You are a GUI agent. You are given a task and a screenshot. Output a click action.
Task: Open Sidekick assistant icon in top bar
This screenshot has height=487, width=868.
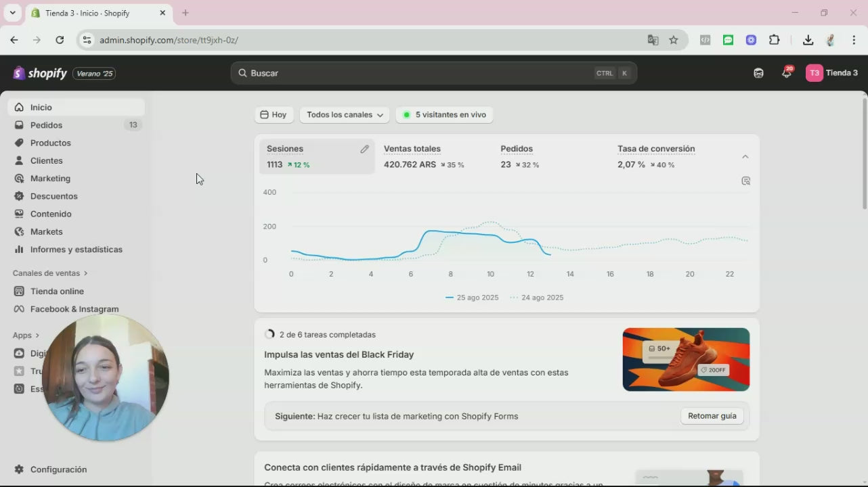(758, 73)
